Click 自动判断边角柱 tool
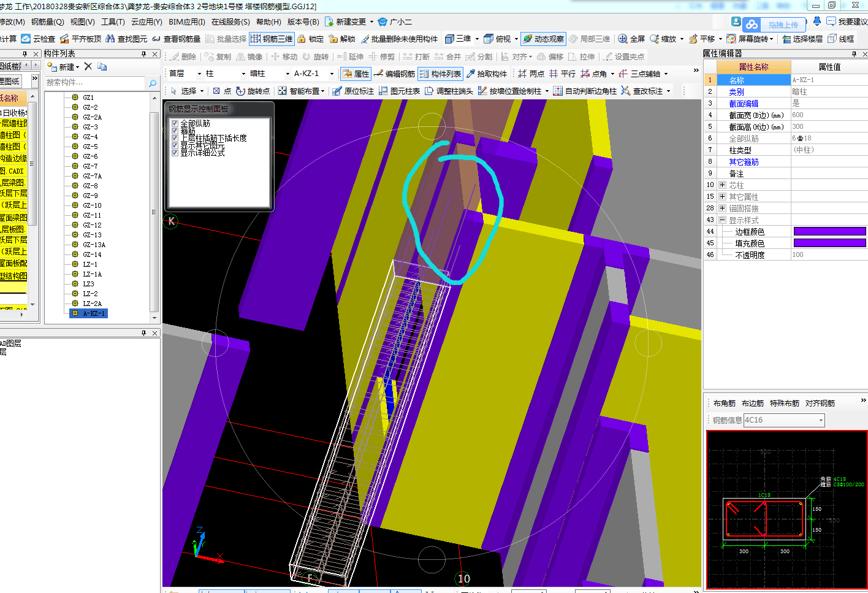 click(585, 91)
